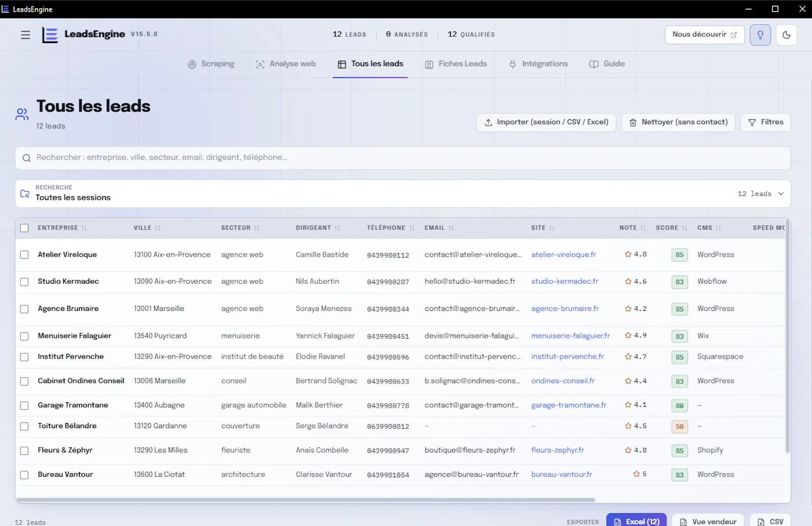Sort by Secteur column arrows
The width and height of the screenshot is (812, 526).
tap(257, 228)
